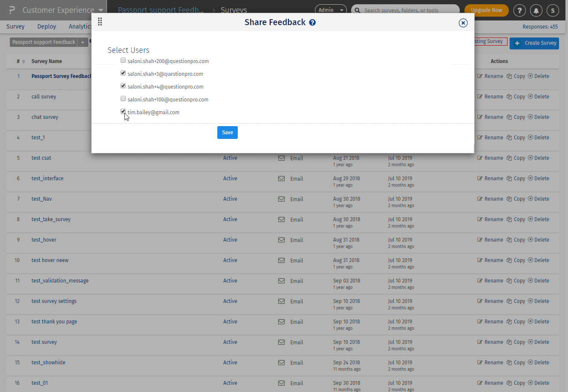This screenshot has height=392, width=568.
Task: Copy the test csat survey
Action: 516,158
